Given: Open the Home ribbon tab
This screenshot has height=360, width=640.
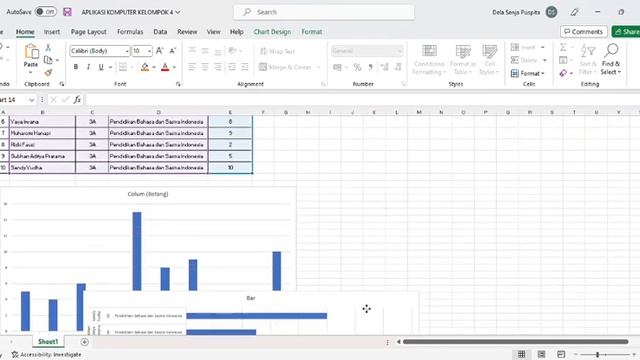Looking at the screenshot, I should pyautogui.click(x=25, y=31).
